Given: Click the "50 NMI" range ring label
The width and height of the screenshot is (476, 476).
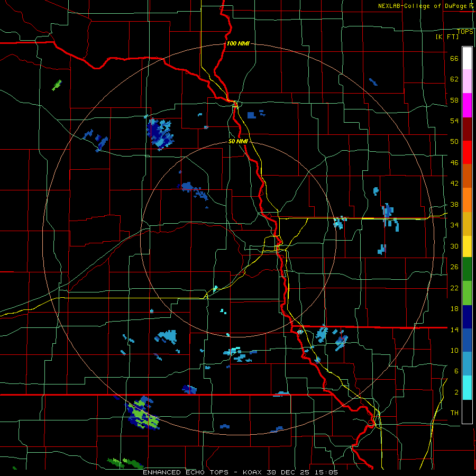Looking at the screenshot, I should click(238, 141).
